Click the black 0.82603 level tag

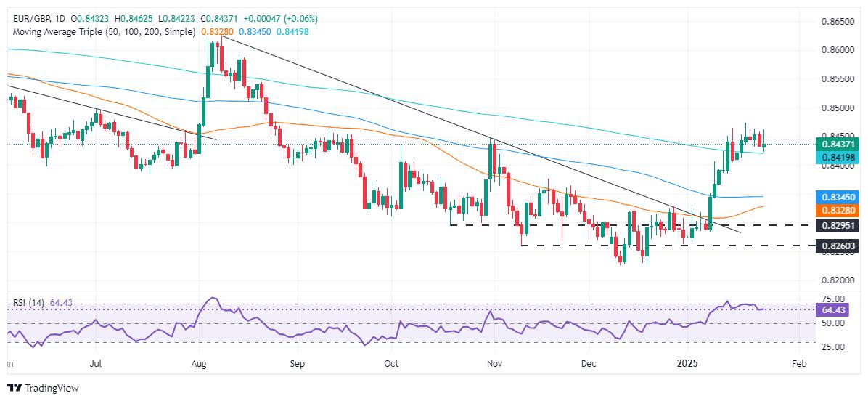tap(837, 246)
